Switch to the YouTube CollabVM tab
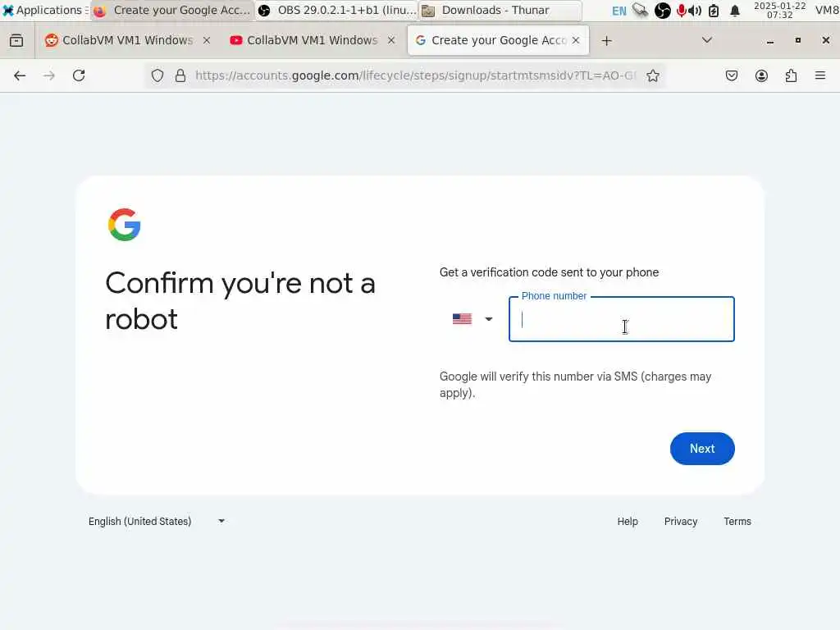This screenshot has width=840, height=630. pyautogui.click(x=304, y=40)
